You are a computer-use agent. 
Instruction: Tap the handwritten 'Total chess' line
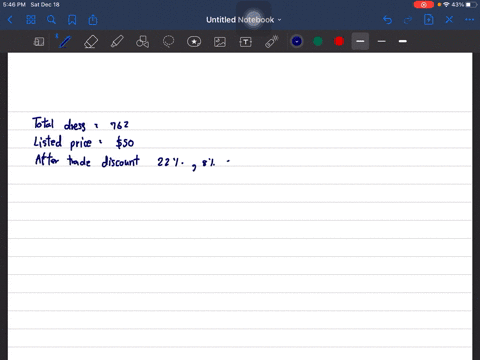(x=80, y=124)
